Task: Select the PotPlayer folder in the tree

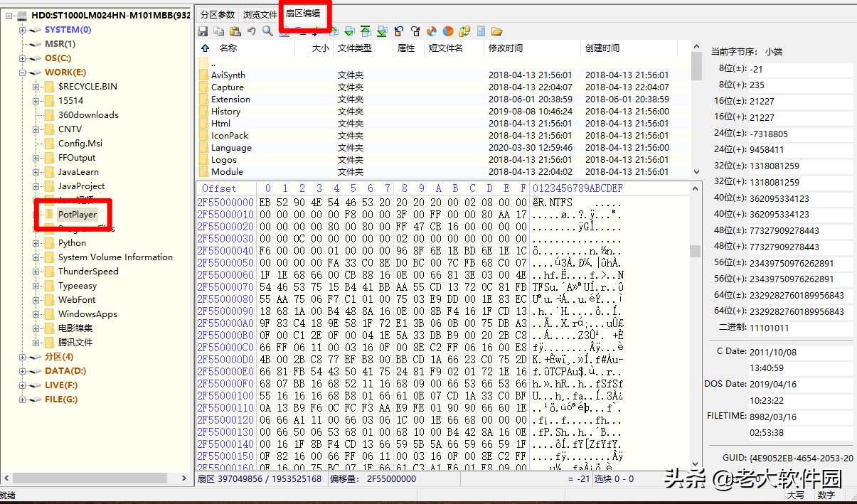Action: coord(78,215)
